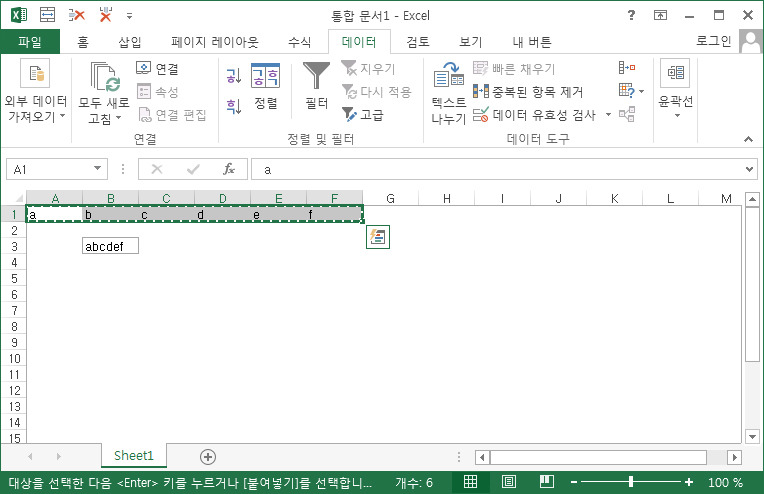Click the disabled Properties (속성) item
Screen dimensions: 764x494
pos(157,91)
